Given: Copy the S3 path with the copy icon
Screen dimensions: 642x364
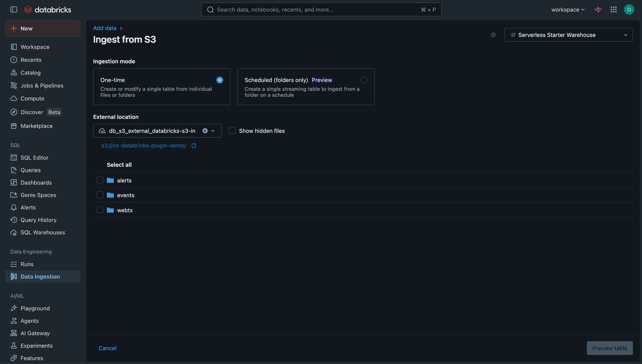Looking at the screenshot, I should pos(194,145).
